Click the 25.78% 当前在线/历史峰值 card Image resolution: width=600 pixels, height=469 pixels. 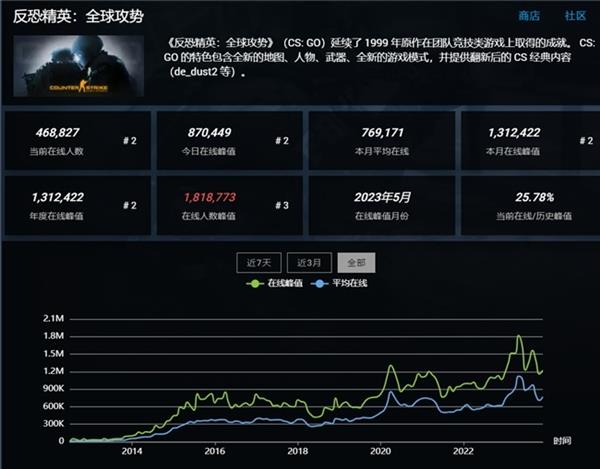coord(529,205)
